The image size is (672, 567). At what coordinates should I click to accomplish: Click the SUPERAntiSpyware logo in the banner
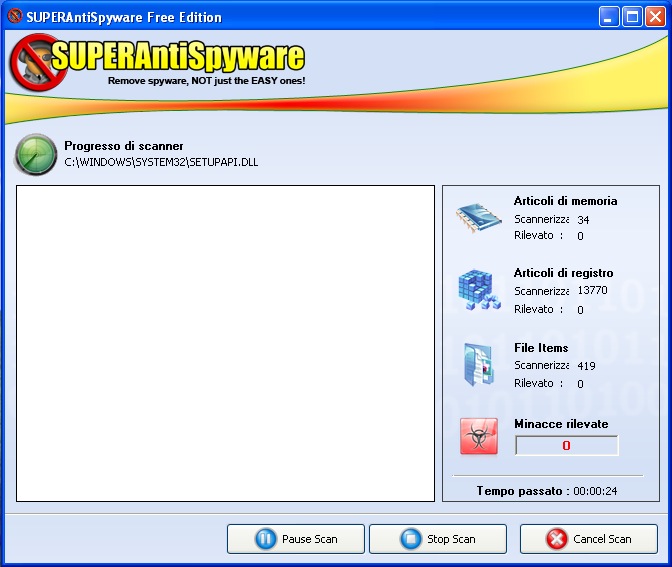pos(160,62)
